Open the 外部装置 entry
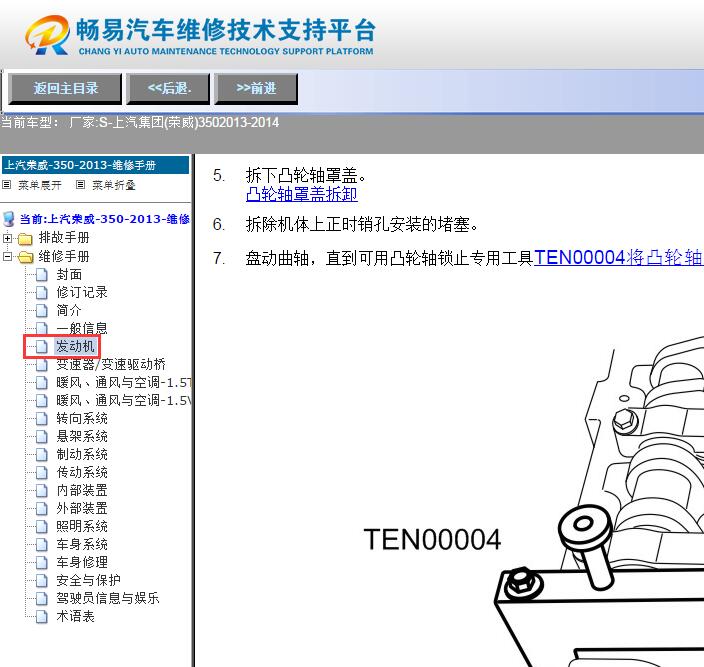Image resolution: width=704 pixels, height=667 pixels. coord(82,508)
